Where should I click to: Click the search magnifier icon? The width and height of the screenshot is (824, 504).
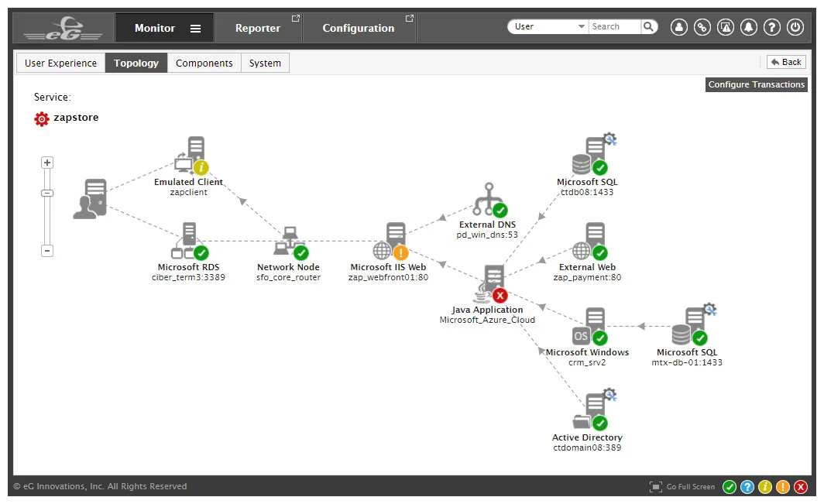point(649,26)
